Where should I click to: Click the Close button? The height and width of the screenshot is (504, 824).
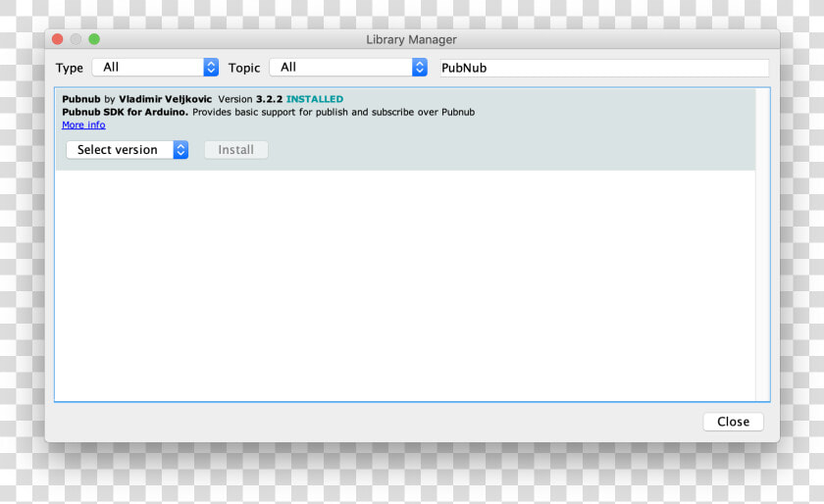click(733, 422)
